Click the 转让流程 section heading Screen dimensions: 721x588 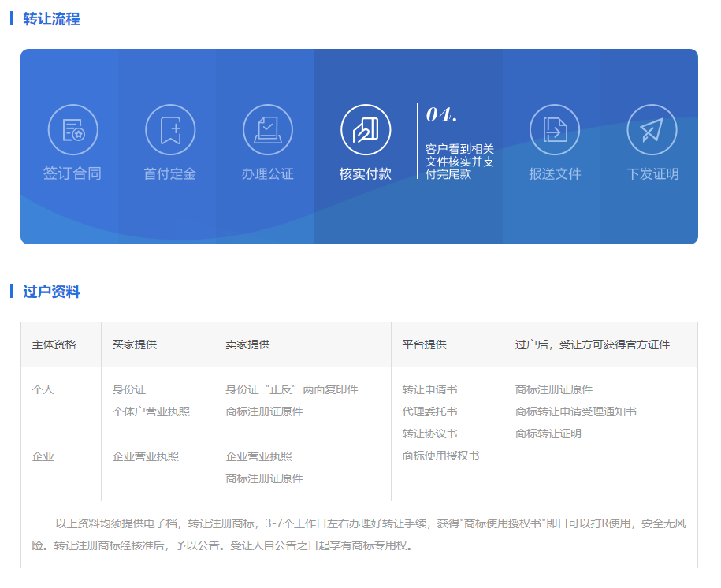(51, 19)
